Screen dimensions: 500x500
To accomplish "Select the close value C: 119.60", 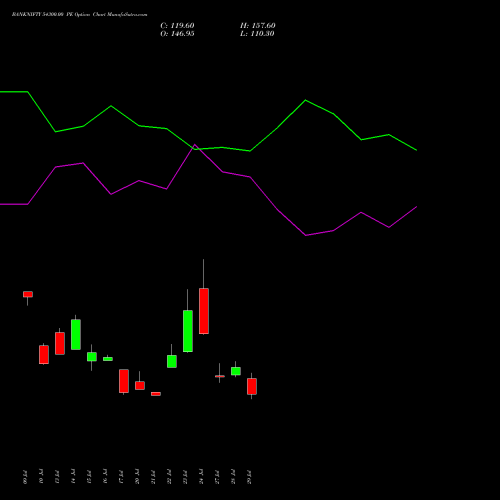I will [x=177, y=26].
